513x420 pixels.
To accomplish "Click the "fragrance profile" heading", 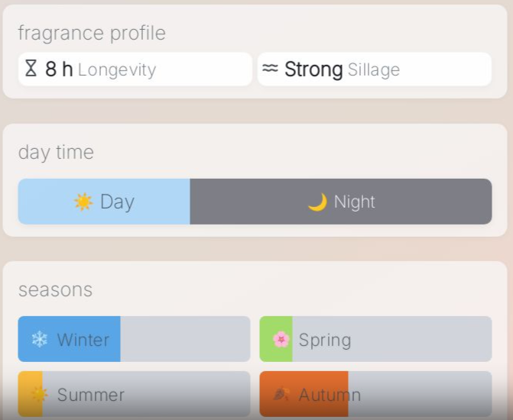I will coord(92,33).
